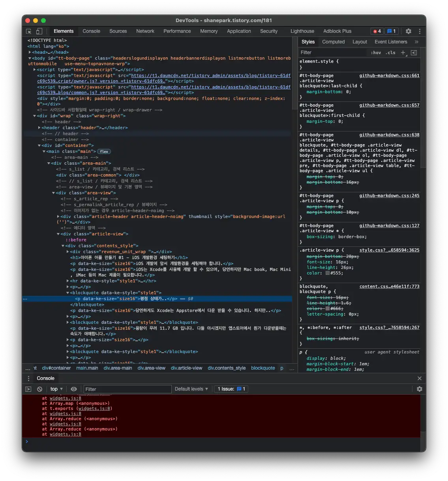Switch to the Console tab
The height and width of the screenshot is (481, 448).
point(91,31)
